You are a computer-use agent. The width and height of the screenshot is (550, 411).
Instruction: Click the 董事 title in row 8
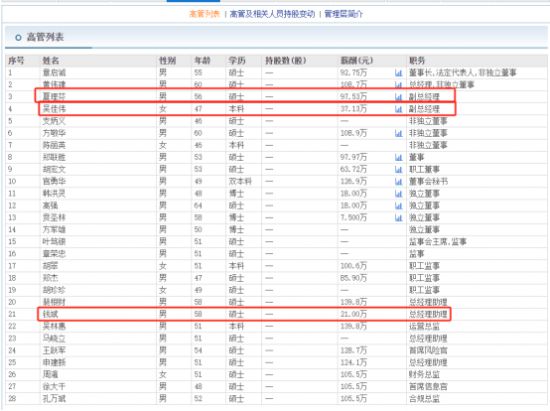(416, 157)
